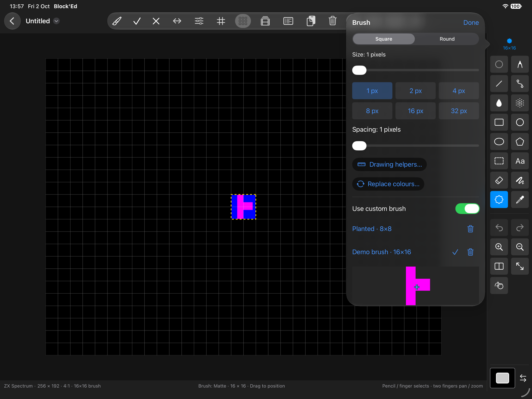Screen dimensions: 532x399
Task: Open the text list panel icon
Action: tap(288, 21)
